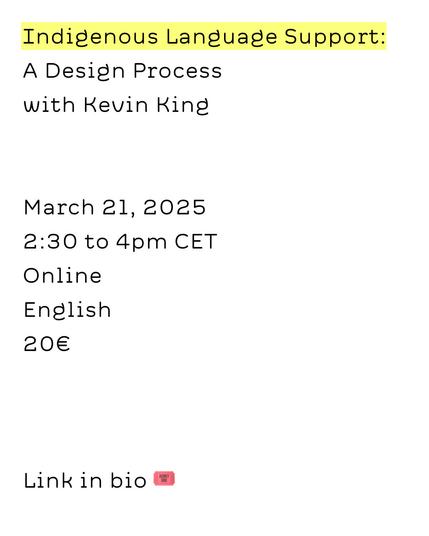Viewport: 429px width, 536px height.
Task: Click the pink ticket emoji icon
Action: (164, 478)
